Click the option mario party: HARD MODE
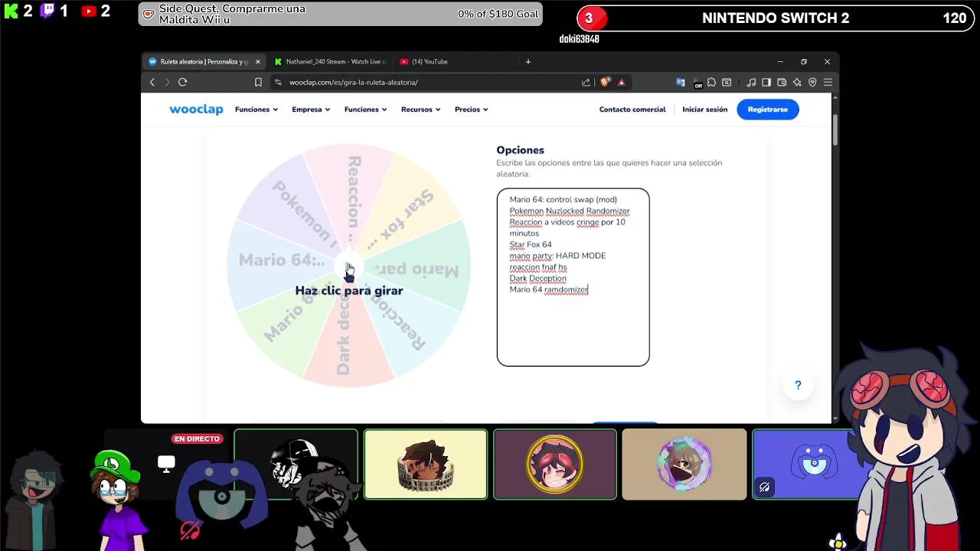This screenshot has width=980, height=551. pos(557,256)
